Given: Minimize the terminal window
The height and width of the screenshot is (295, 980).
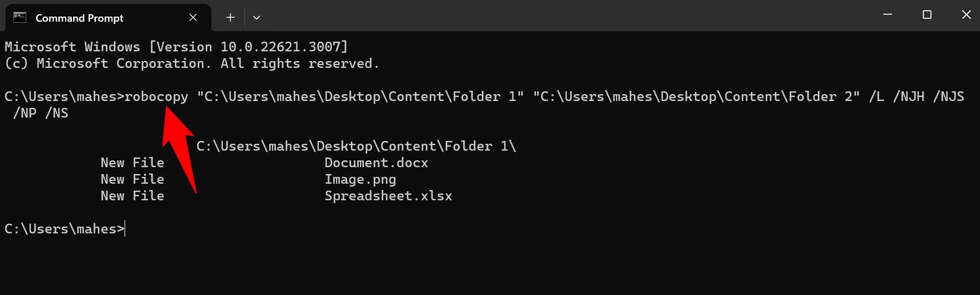Looking at the screenshot, I should click(887, 15).
